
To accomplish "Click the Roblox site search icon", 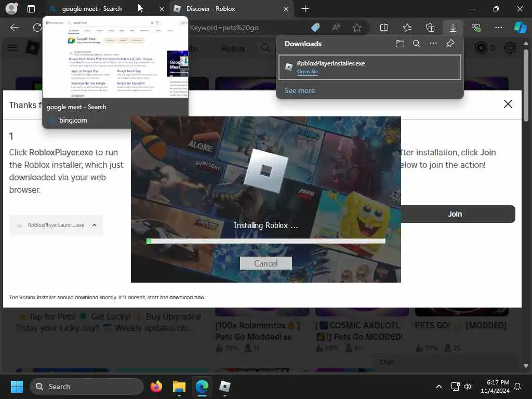I will [265, 48].
